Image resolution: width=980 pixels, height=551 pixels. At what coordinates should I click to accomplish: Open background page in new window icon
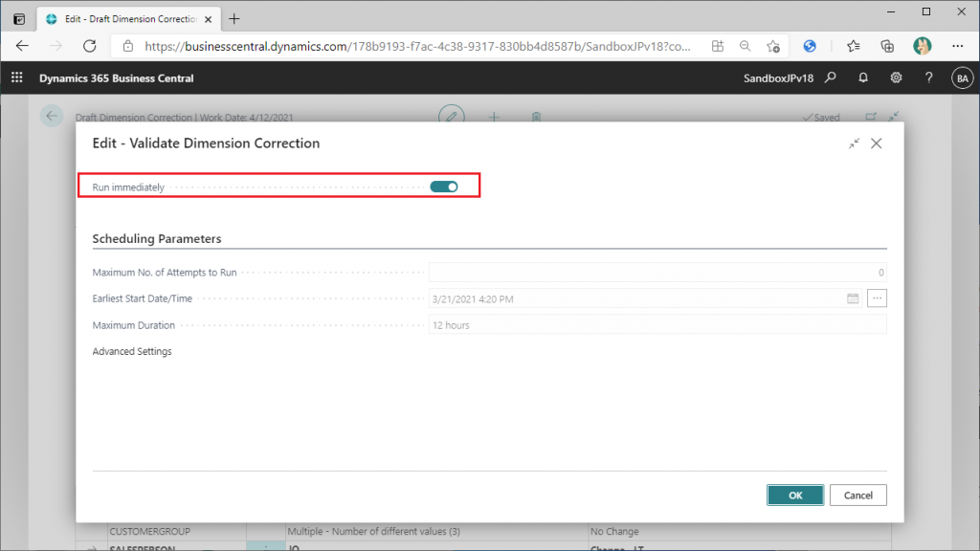tap(871, 116)
